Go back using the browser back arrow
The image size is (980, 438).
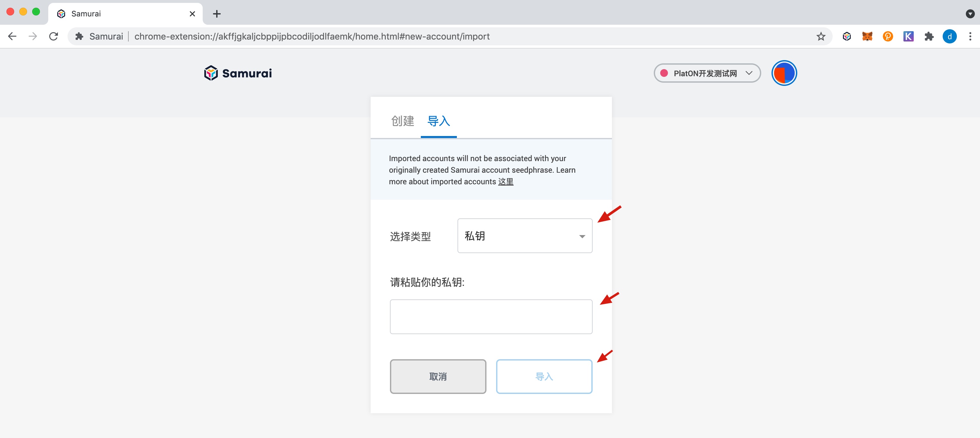point(12,37)
